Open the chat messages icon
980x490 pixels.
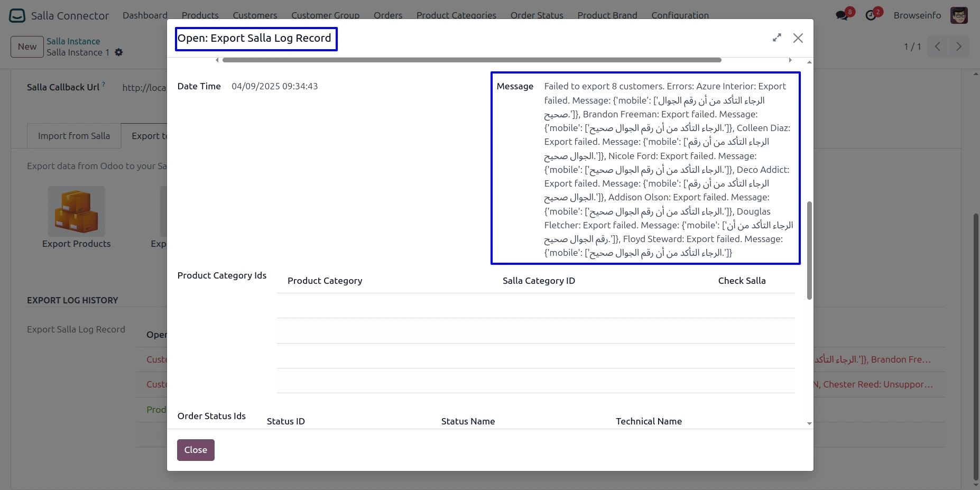tap(842, 15)
